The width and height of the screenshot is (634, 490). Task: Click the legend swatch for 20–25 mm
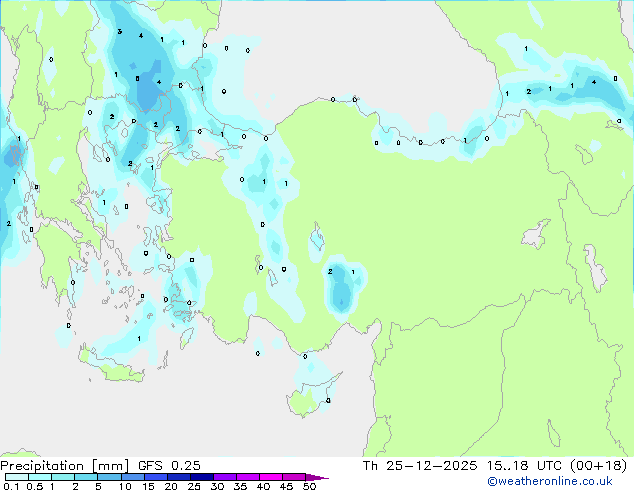point(178,477)
